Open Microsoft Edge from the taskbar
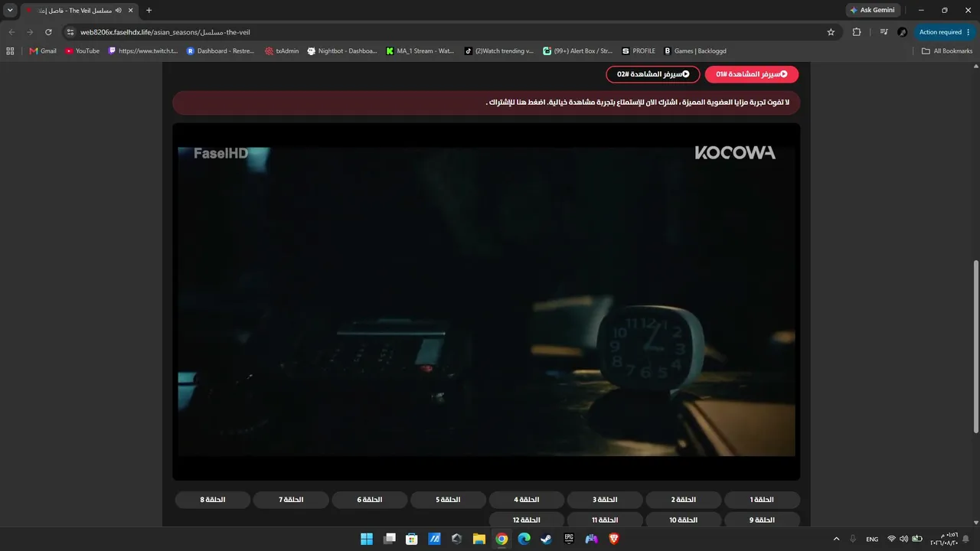This screenshot has height=551, width=980. coord(524,539)
